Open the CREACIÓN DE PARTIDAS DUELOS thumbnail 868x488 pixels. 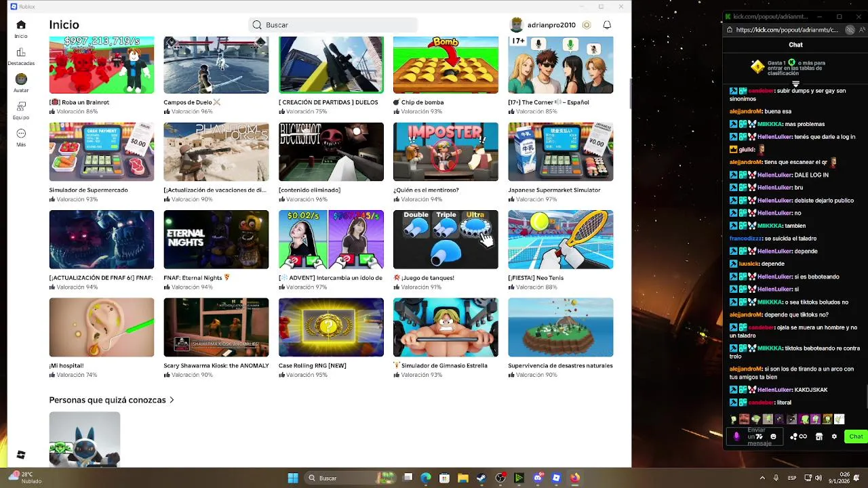point(331,65)
